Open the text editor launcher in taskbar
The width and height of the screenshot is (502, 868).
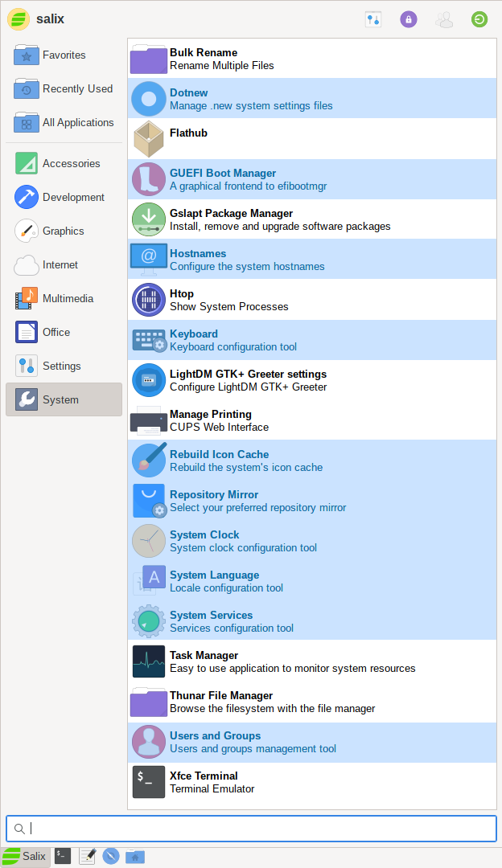click(87, 857)
